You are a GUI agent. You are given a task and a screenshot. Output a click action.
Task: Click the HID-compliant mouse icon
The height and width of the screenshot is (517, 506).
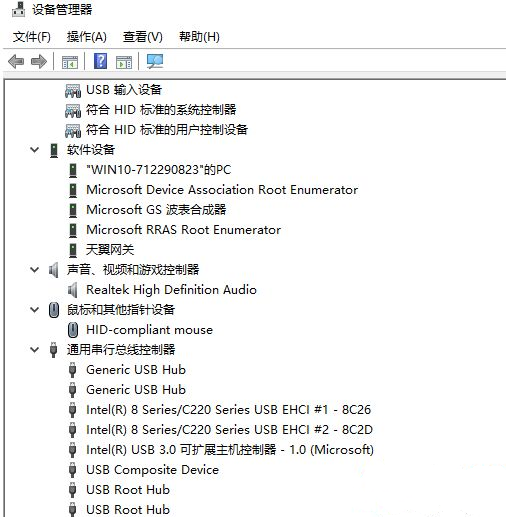click(x=73, y=330)
